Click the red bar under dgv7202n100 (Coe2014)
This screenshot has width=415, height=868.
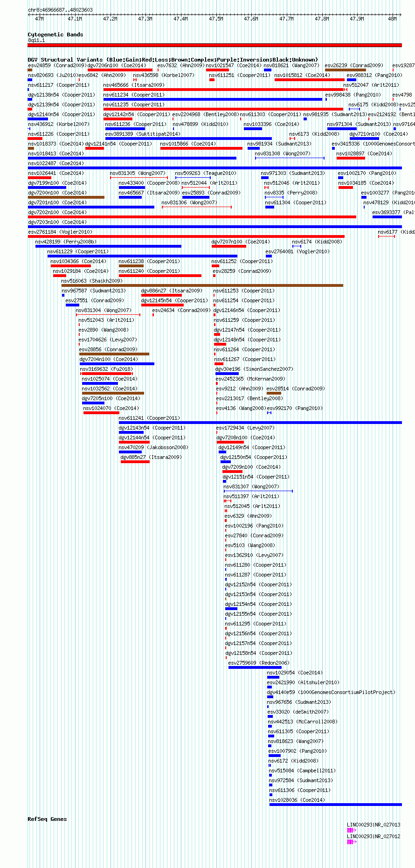coord(192,217)
